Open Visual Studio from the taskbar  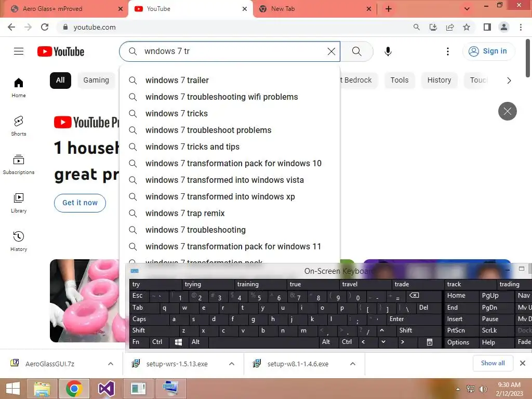[x=106, y=389]
